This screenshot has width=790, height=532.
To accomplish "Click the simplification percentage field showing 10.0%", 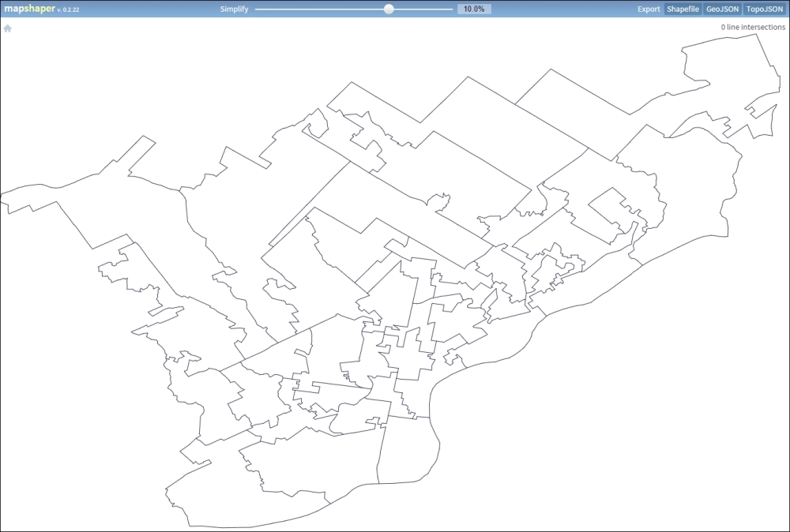I will 473,9.
